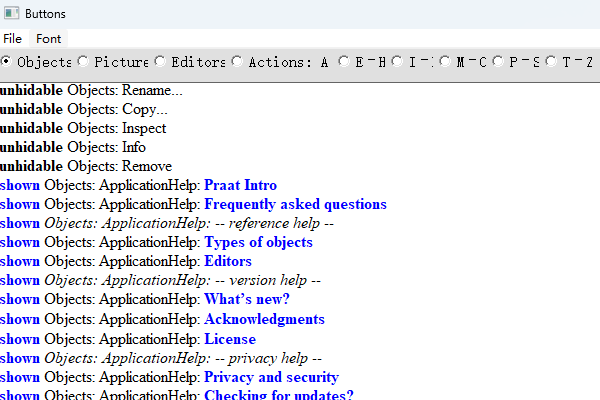Screen dimensions: 600x400
Task: Click the '-- version help --' italic text
Action: pyautogui.click(x=268, y=281)
